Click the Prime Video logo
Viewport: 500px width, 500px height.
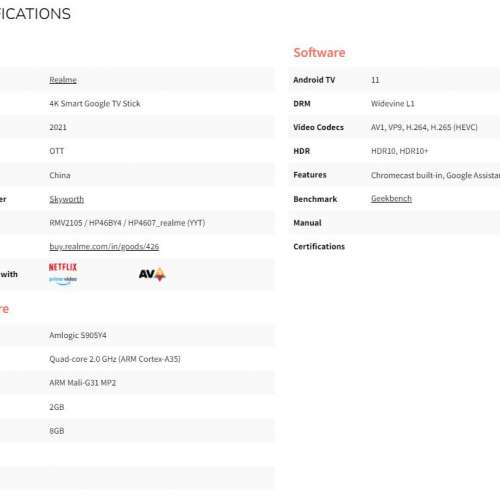tap(63, 280)
